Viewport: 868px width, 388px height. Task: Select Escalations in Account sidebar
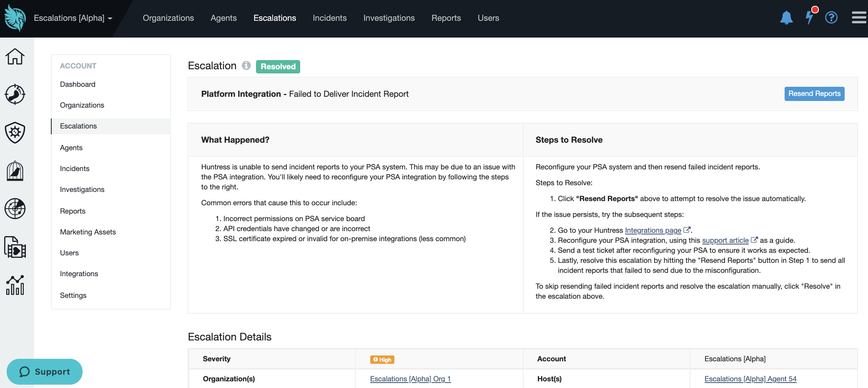pos(110,126)
